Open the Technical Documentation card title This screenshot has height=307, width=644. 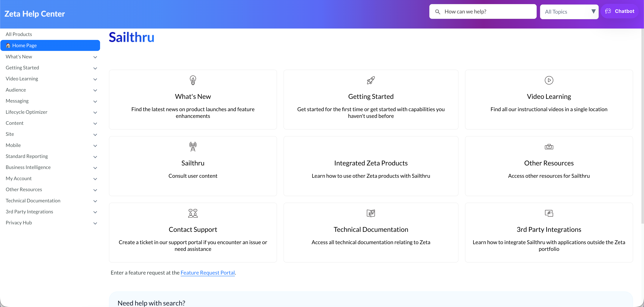pyautogui.click(x=371, y=229)
